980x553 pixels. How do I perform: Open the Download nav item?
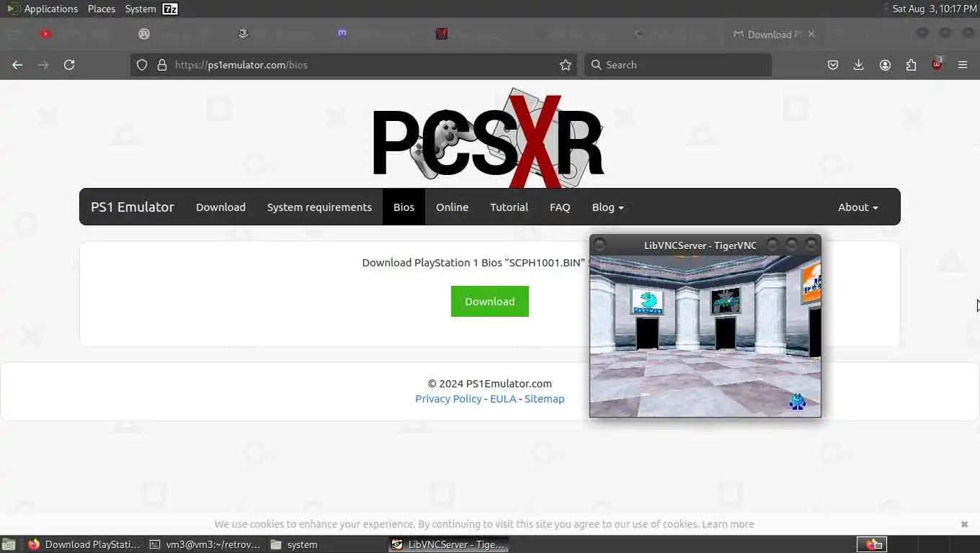pos(220,207)
